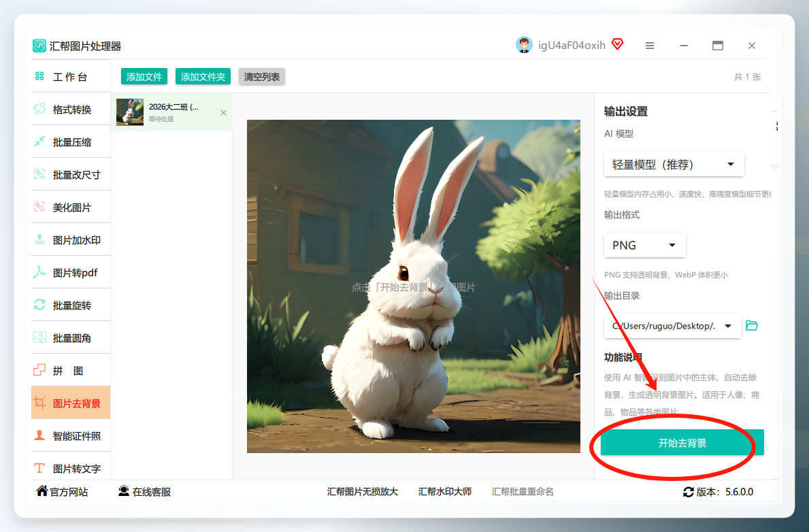Select the 批量圆角 rounded corner icon
The width and height of the screenshot is (809, 532).
39,337
